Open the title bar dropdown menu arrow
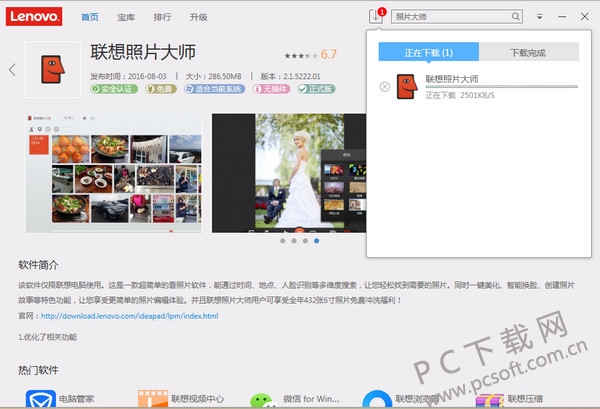 click(540, 16)
